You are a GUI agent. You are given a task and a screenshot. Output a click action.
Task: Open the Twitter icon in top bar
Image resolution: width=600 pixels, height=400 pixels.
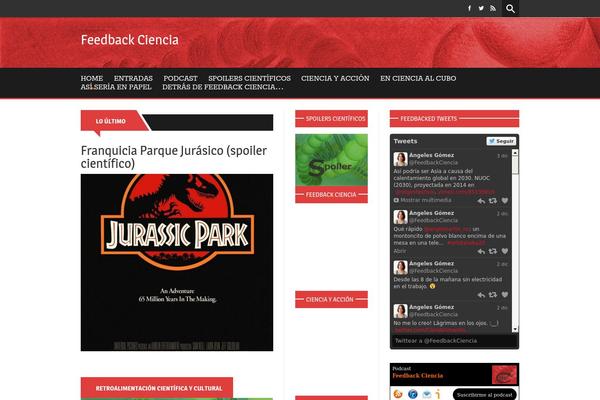(481, 8)
